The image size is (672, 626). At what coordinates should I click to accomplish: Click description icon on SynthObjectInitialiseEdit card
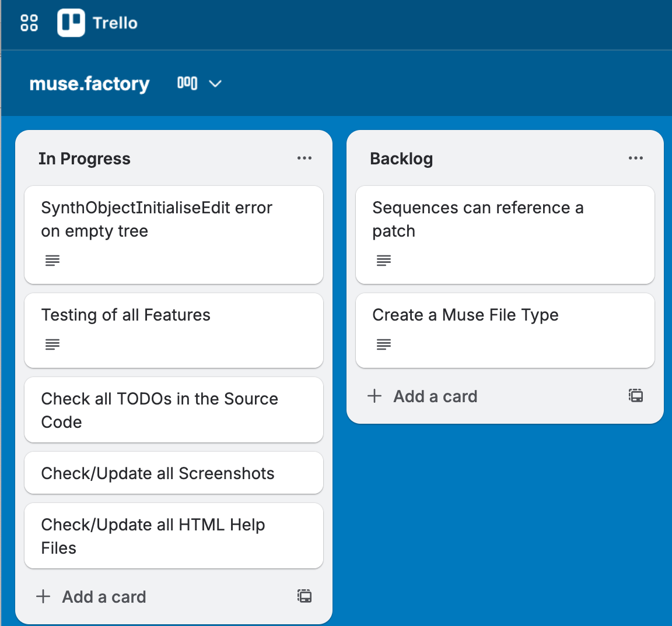point(52,261)
